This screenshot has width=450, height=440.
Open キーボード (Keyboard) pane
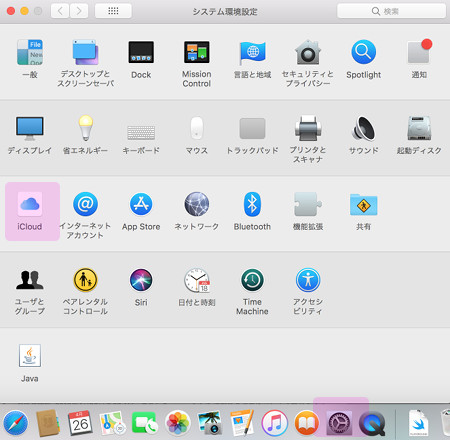point(141,132)
